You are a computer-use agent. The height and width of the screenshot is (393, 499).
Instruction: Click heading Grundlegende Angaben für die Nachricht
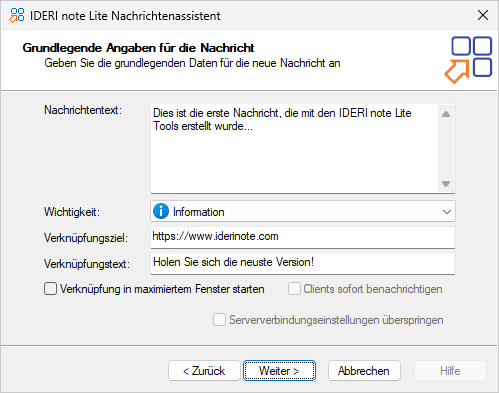click(138, 48)
